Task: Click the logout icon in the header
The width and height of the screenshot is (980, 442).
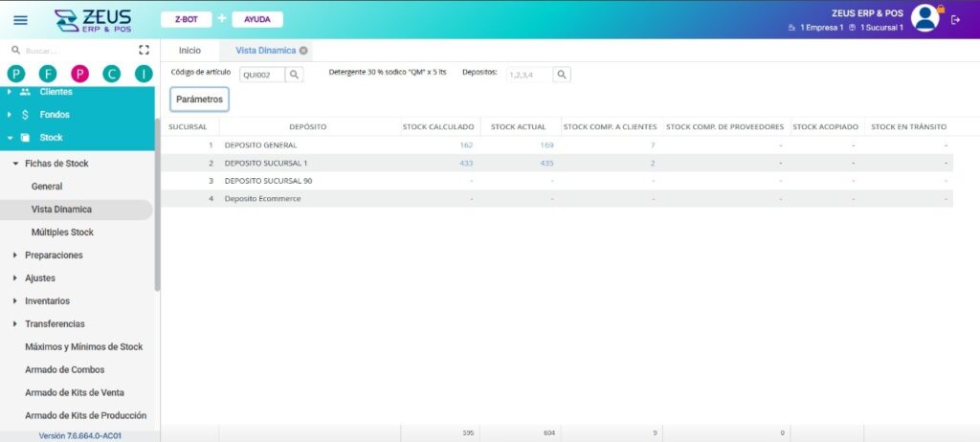Action: pos(955,19)
